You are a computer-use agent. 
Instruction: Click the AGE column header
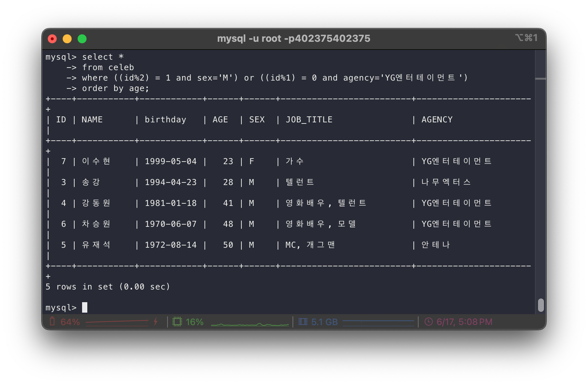point(220,119)
